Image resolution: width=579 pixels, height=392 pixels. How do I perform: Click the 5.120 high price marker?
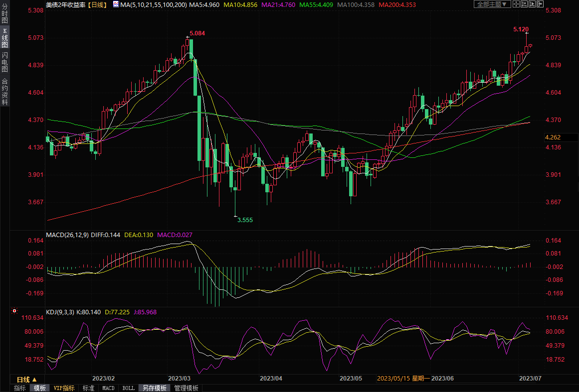coord(521,29)
